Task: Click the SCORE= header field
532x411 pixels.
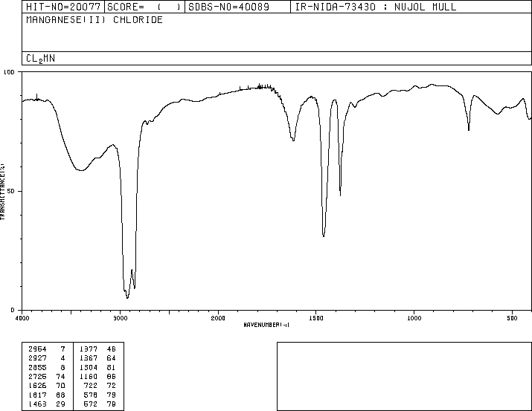Action: click(x=144, y=7)
